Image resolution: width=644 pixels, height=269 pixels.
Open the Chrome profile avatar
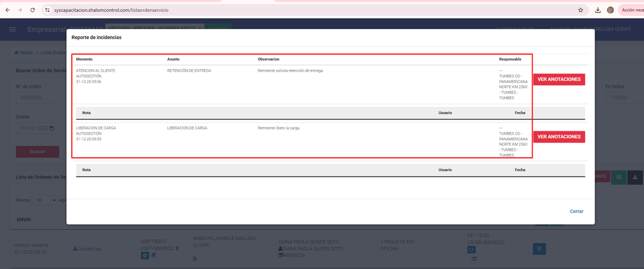coord(610,10)
